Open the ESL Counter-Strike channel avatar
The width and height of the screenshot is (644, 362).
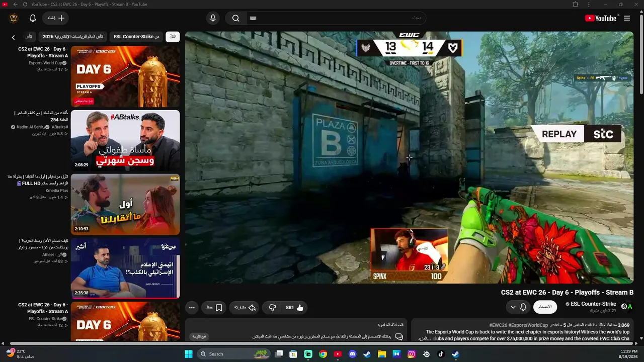pos(626,306)
